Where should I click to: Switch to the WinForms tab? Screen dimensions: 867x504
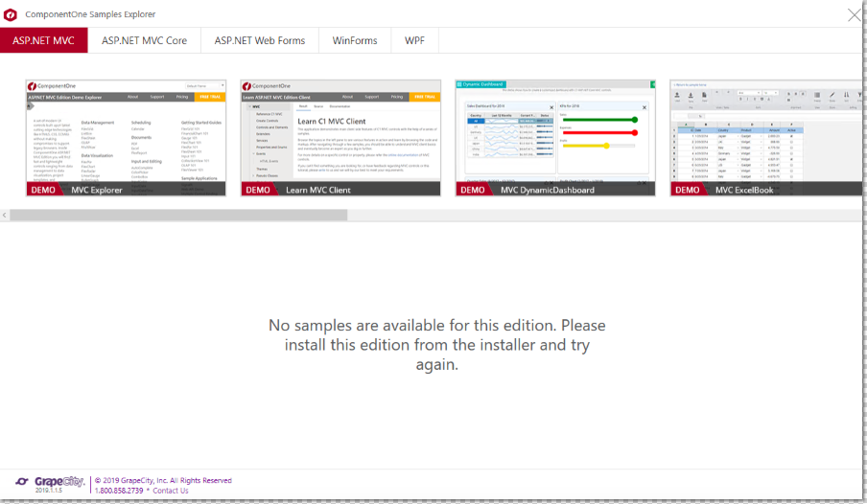point(355,40)
